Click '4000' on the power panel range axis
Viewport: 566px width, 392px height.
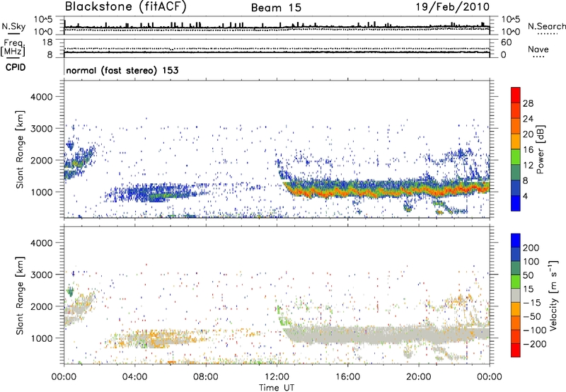(x=42, y=97)
